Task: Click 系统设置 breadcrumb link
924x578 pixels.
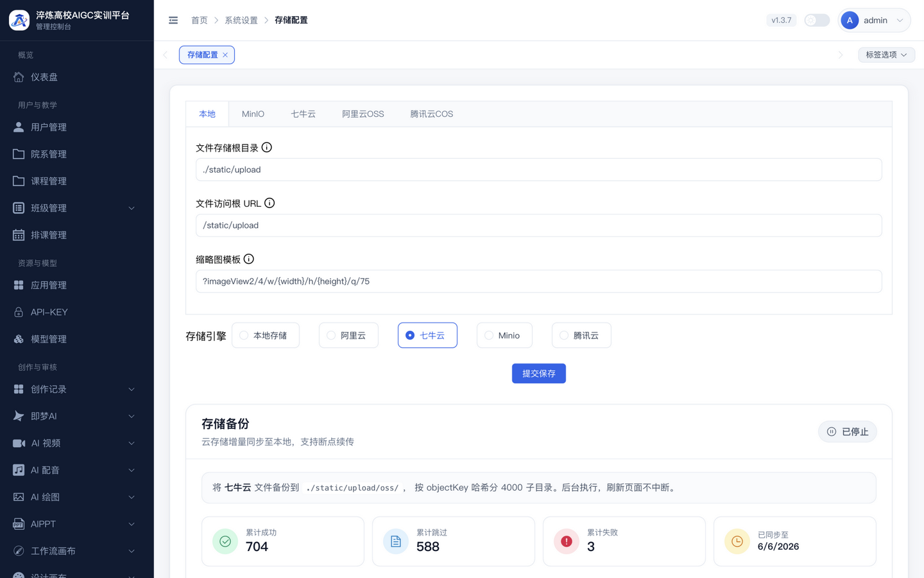Action: [x=241, y=21]
